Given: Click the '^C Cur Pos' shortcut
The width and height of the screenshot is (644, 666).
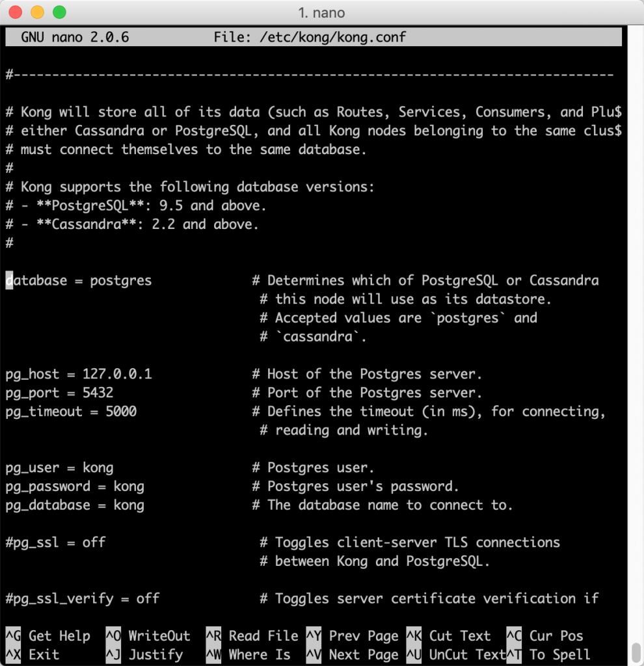Looking at the screenshot, I should (545, 636).
